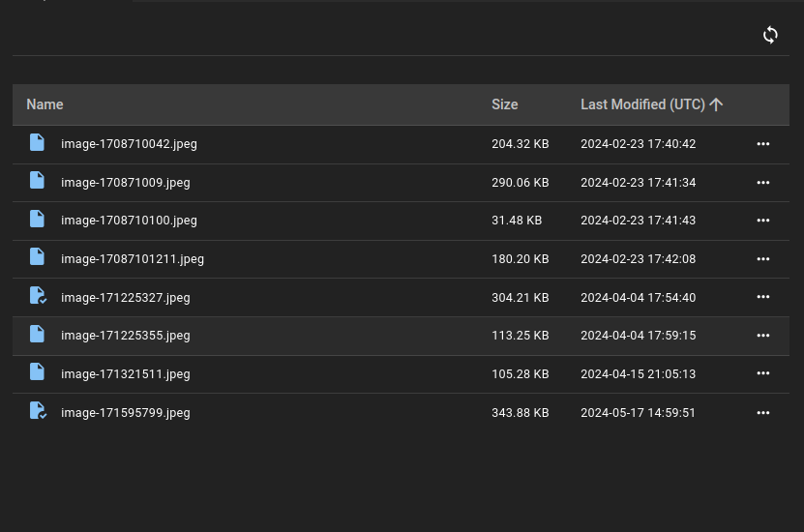The height and width of the screenshot is (532, 804).
Task: Open more options for image-17087101211.jpeg
Action: [x=763, y=259]
